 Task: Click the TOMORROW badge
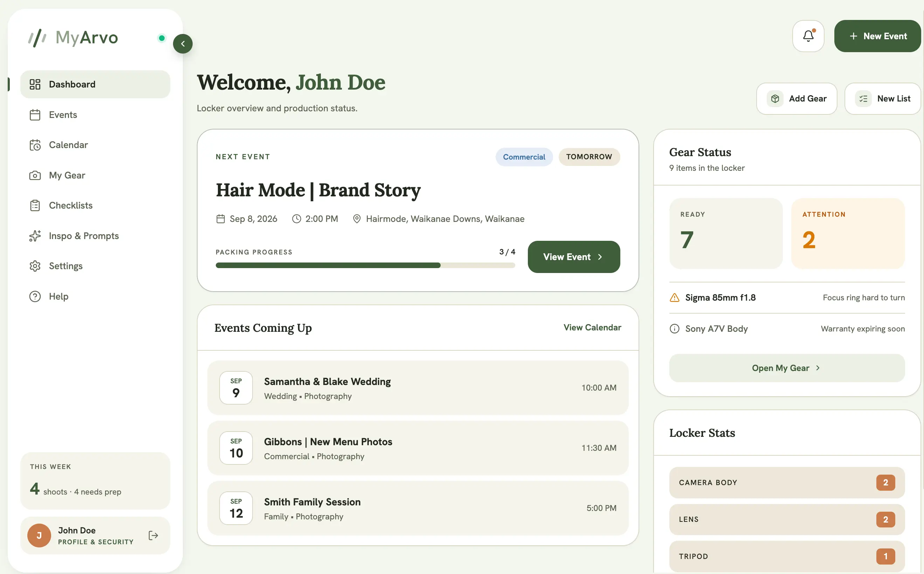point(589,157)
